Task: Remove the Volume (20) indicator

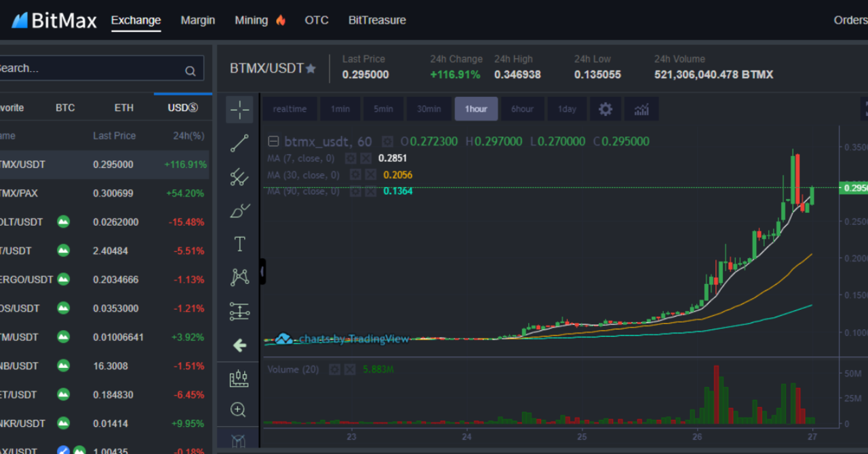Action: coord(349,369)
